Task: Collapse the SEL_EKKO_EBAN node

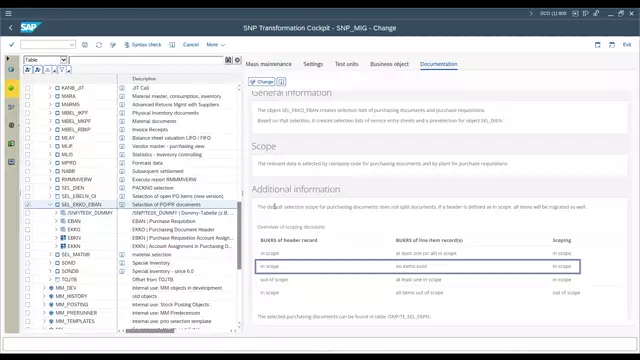Action: (50, 204)
